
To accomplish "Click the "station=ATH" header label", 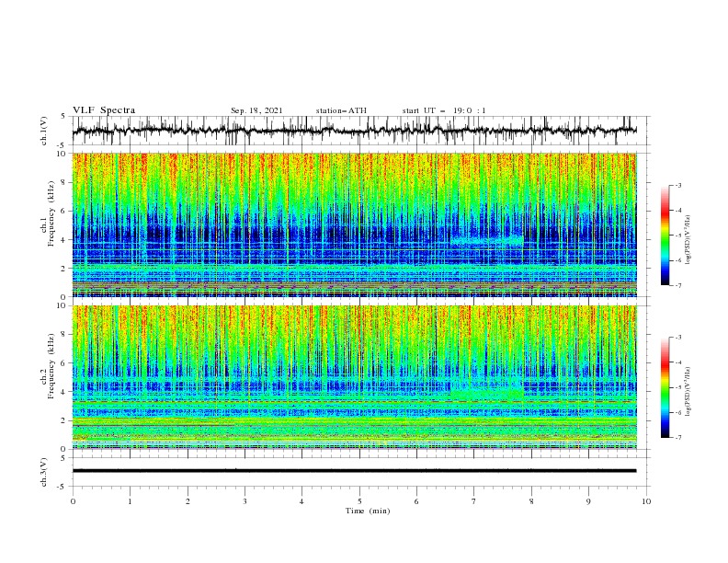I will pyautogui.click(x=341, y=110).
